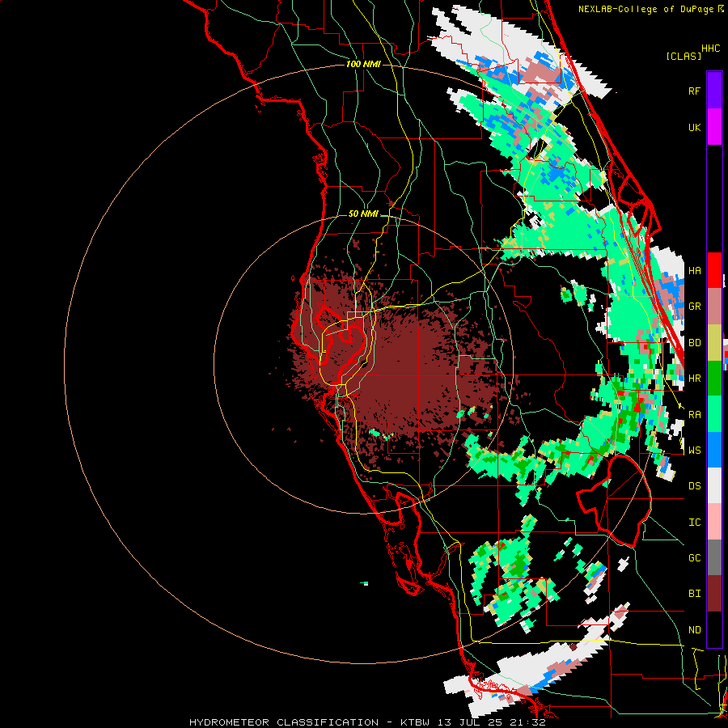Click the 'IC' legend label

coord(694,523)
